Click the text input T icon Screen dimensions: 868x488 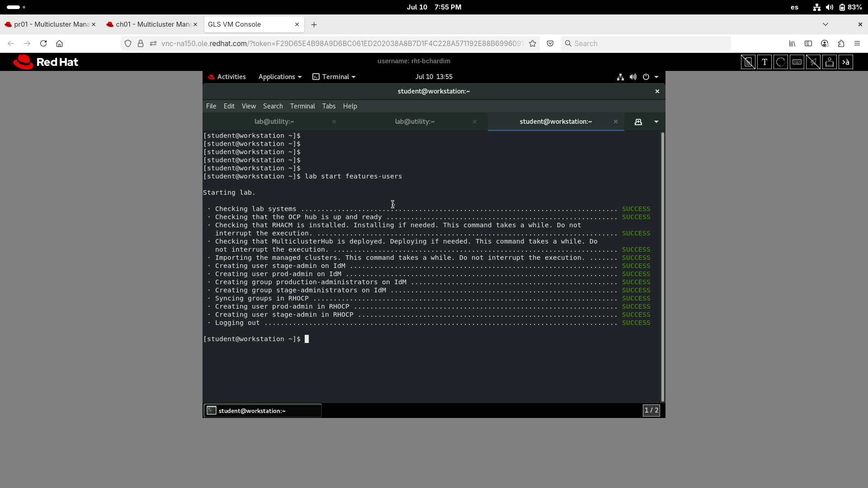(x=764, y=62)
